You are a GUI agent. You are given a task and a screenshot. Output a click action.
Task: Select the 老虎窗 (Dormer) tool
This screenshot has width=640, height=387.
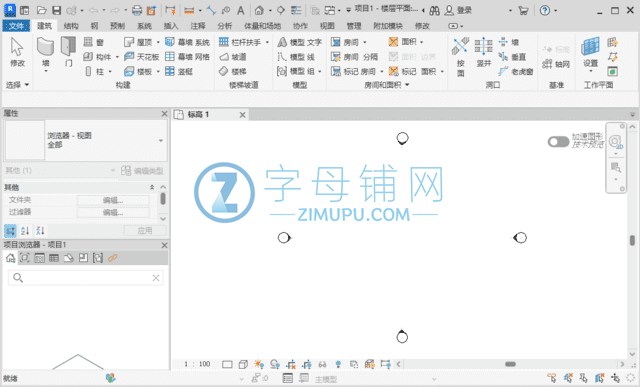(516, 71)
